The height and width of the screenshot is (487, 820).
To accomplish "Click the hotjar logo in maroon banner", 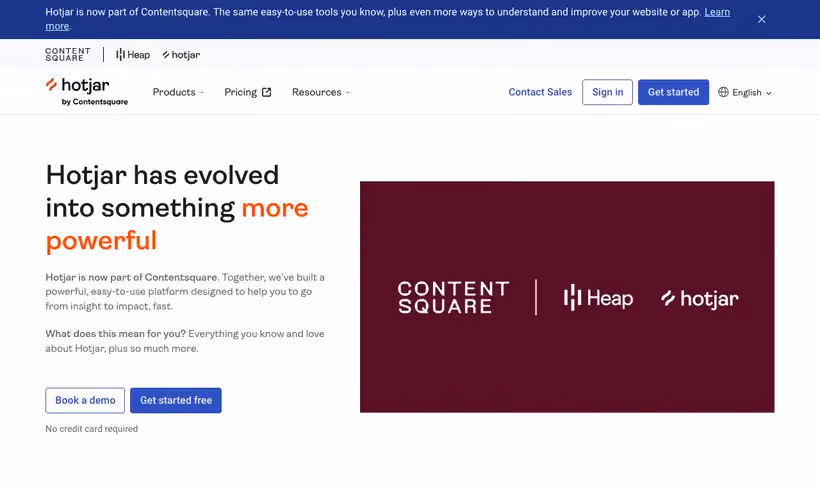I will tap(700, 298).
